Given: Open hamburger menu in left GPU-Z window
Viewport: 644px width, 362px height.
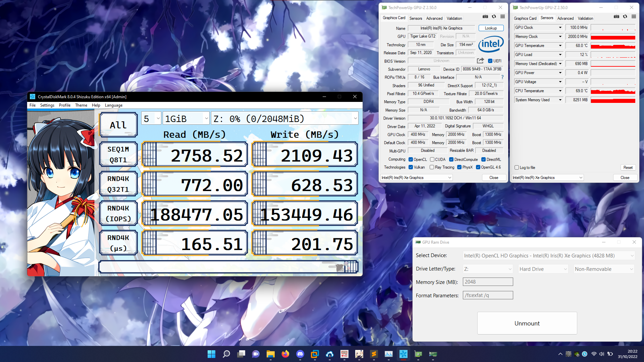Looking at the screenshot, I should [x=502, y=16].
